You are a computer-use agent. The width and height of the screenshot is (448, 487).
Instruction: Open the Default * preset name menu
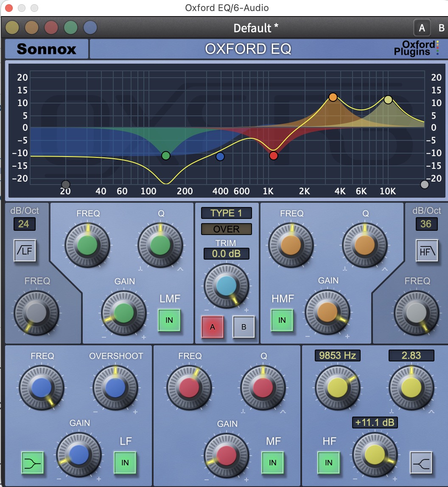[256, 28]
